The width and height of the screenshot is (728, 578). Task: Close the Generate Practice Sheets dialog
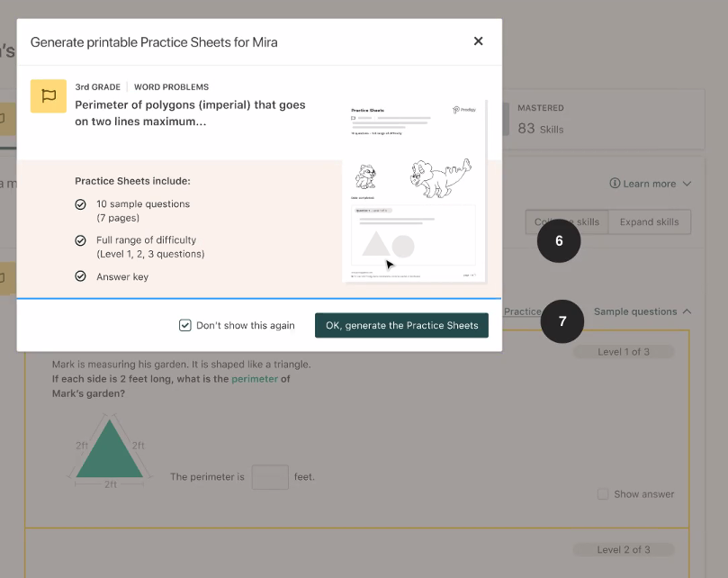click(x=478, y=41)
